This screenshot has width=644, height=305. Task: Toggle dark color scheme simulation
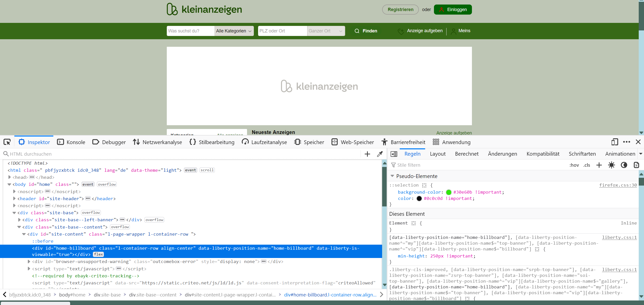point(624,165)
